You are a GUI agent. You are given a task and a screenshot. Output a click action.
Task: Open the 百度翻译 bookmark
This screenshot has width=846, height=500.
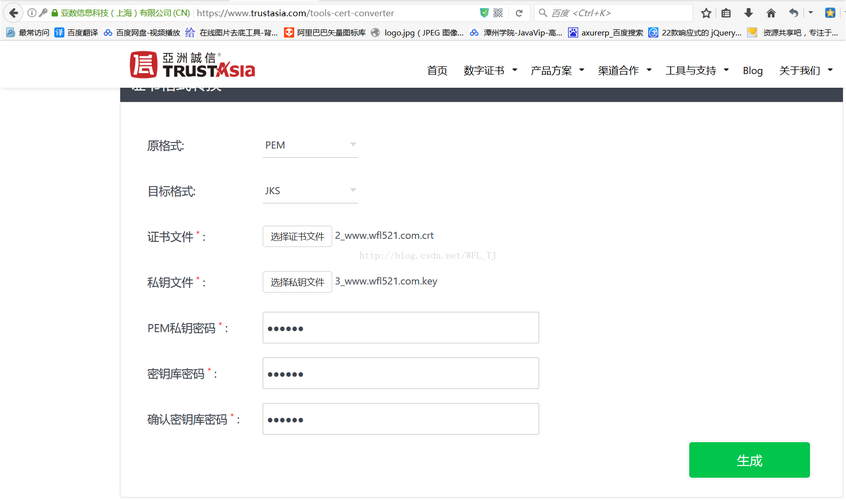click(x=77, y=33)
